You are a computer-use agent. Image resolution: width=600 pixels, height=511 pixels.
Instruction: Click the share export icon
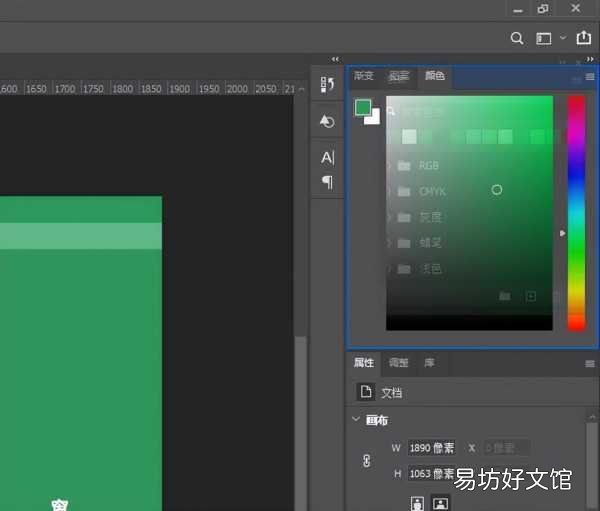[x=584, y=38]
